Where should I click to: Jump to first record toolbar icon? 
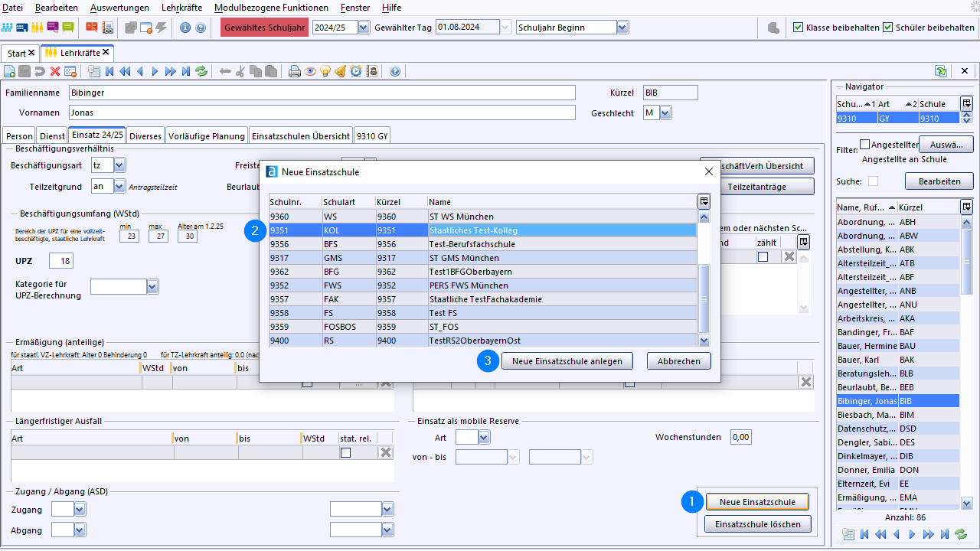click(x=109, y=71)
